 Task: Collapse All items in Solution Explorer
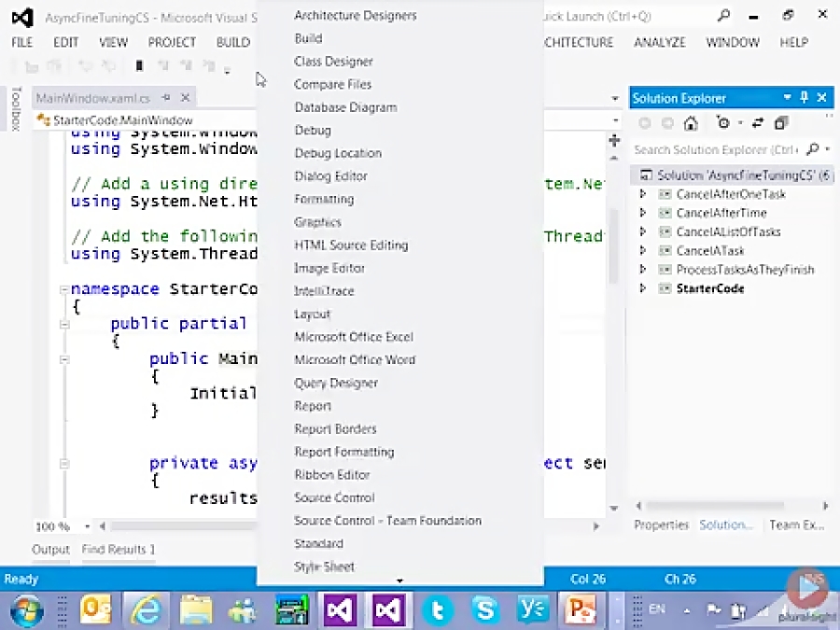pos(781,124)
